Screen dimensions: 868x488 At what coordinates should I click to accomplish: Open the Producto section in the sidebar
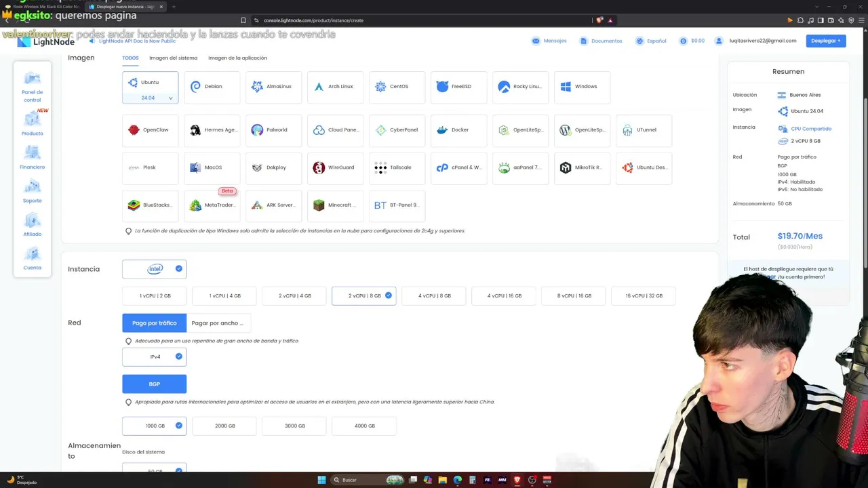click(x=32, y=123)
